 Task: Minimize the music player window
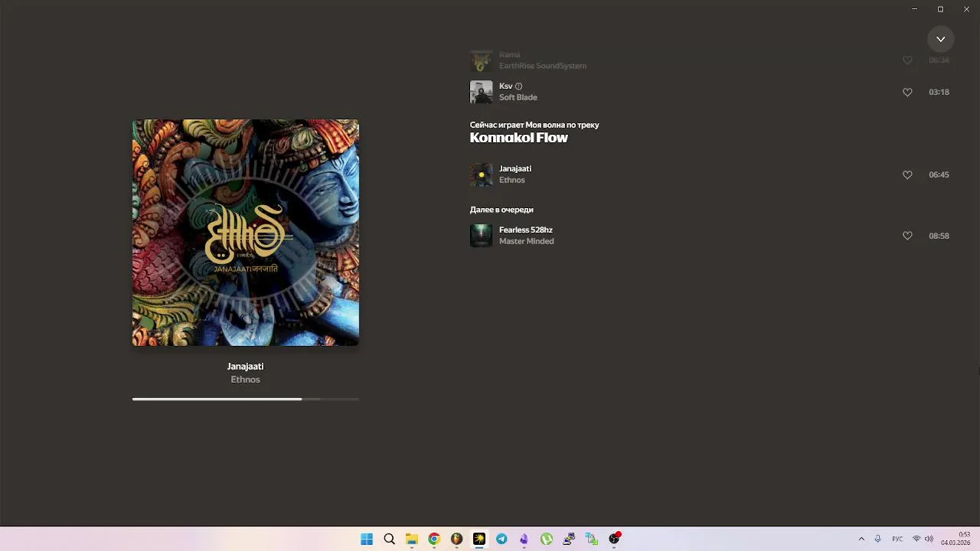tap(914, 9)
